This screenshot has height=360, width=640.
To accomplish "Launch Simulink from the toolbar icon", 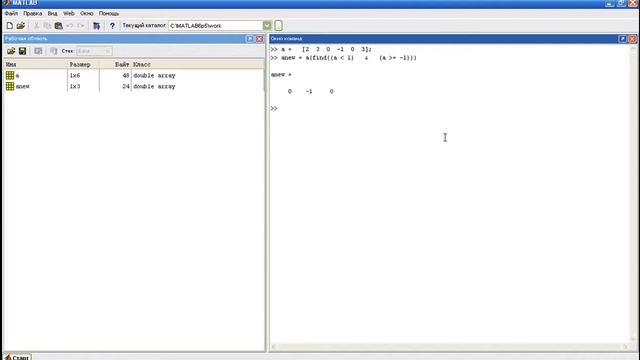I will click(96, 26).
